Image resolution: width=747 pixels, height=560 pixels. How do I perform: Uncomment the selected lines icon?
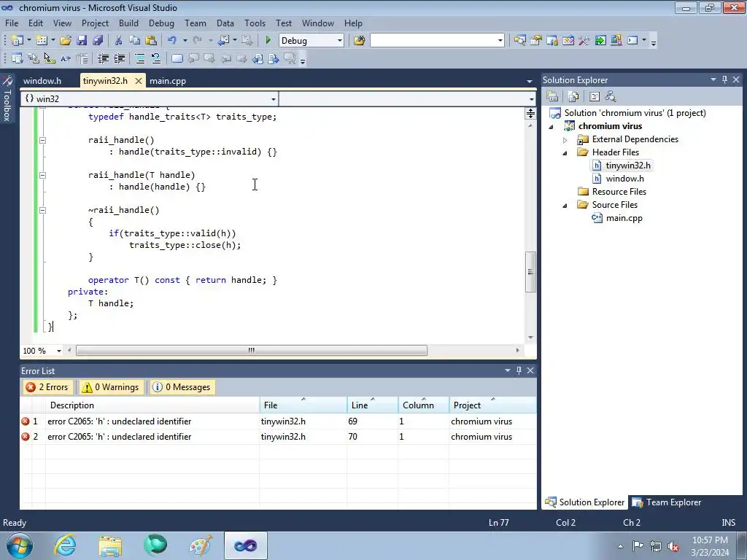(x=156, y=58)
